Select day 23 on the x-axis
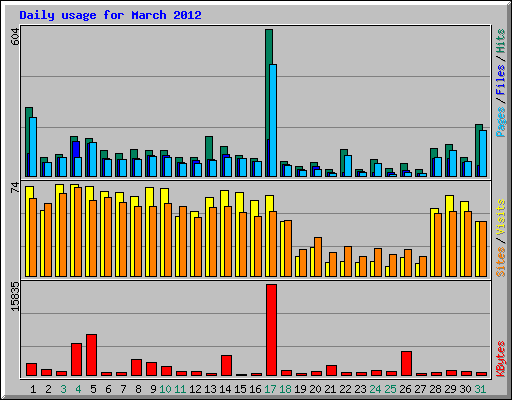Image resolution: width=512 pixels, height=400 pixels. [x=360, y=389]
